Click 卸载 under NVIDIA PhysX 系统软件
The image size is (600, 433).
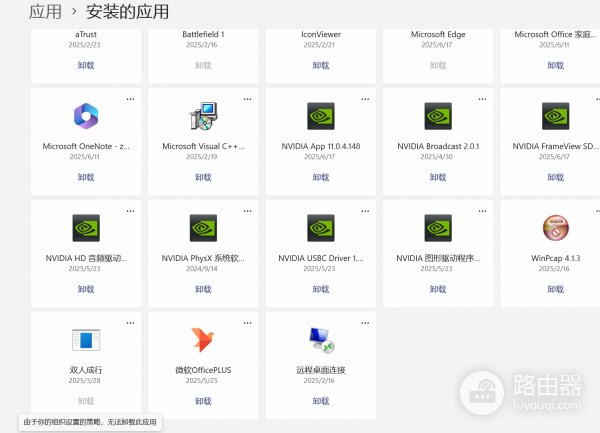click(203, 290)
